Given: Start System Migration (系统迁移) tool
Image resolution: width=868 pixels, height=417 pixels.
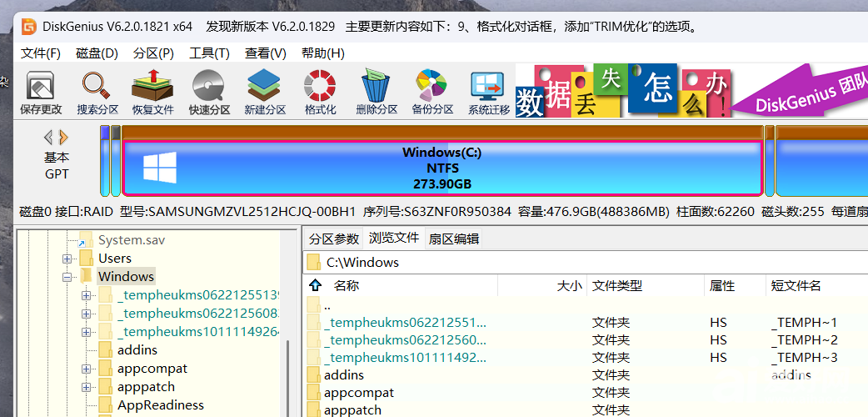Looking at the screenshot, I should (x=489, y=93).
